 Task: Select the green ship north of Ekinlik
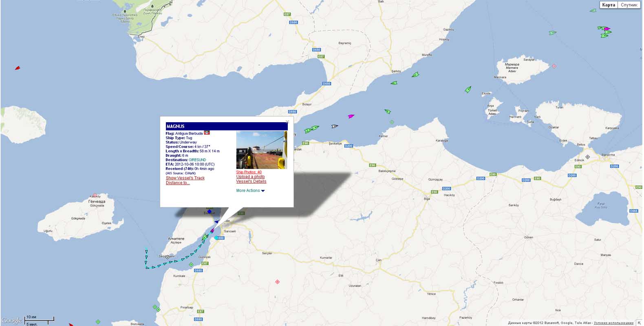click(468, 89)
